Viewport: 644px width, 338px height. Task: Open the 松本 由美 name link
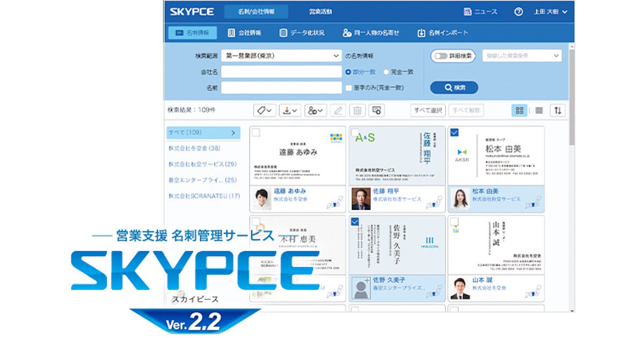coord(485,191)
